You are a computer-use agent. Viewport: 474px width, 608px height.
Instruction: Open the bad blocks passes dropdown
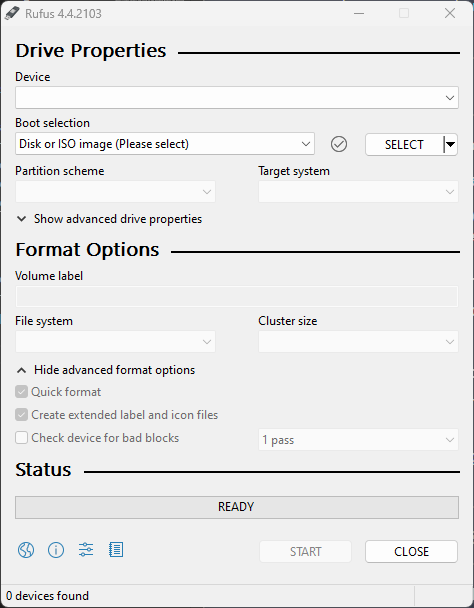coord(358,440)
